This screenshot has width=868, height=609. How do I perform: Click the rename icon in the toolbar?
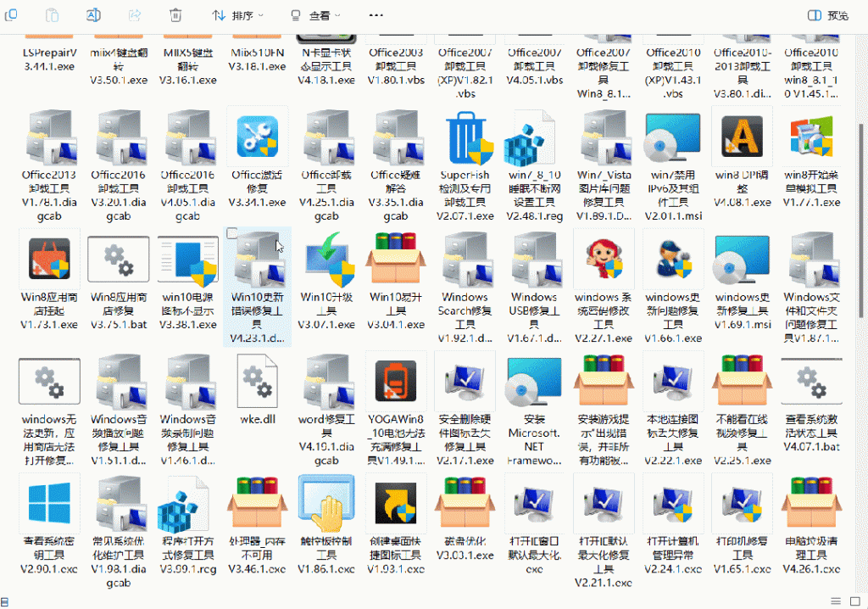point(93,15)
